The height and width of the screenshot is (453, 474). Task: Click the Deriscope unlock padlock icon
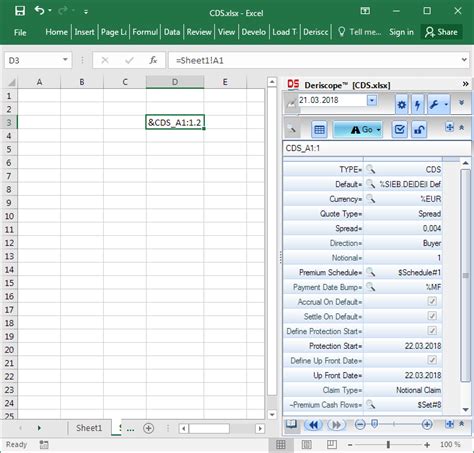[x=419, y=129]
